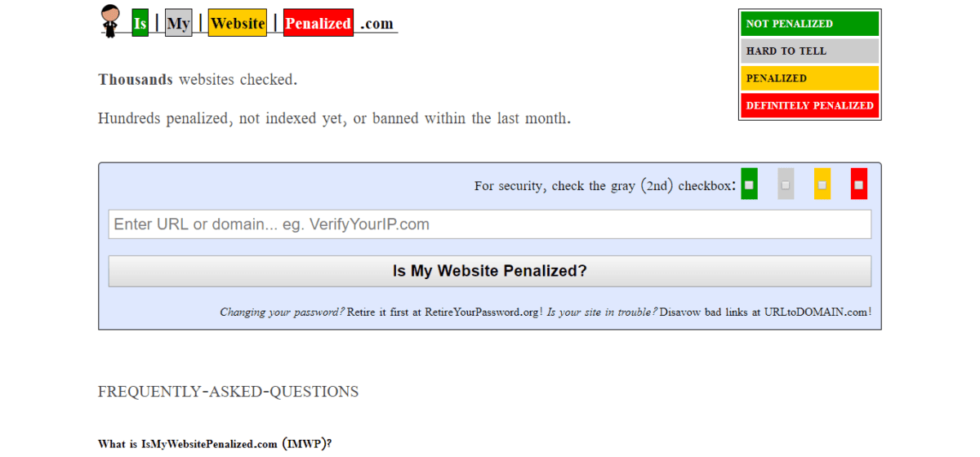The width and height of the screenshot is (980, 457).
Task: Select the yellow PENALIZED legend swatch
Action: [x=810, y=78]
